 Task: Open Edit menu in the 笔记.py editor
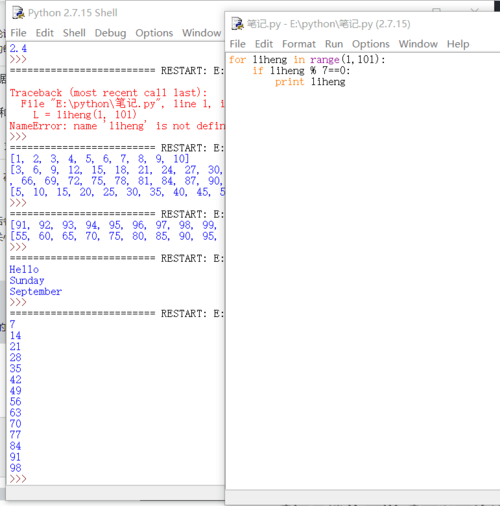point(264,44)
